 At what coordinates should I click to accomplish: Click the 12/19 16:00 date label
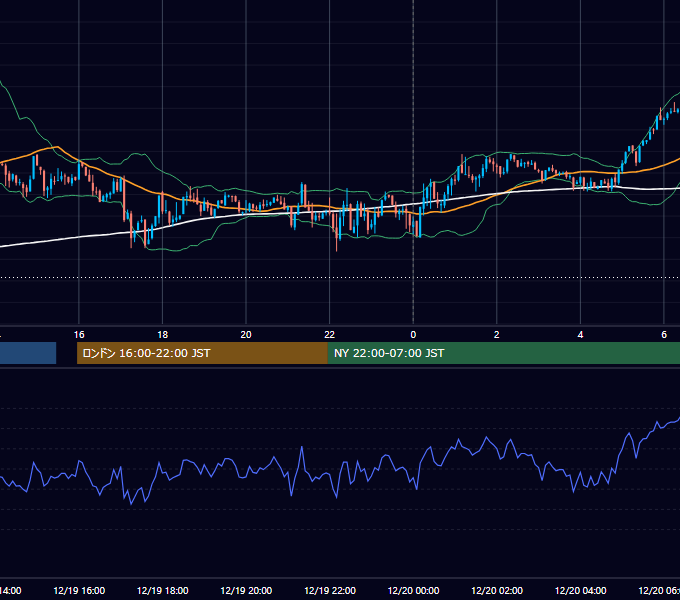[79, 590]
